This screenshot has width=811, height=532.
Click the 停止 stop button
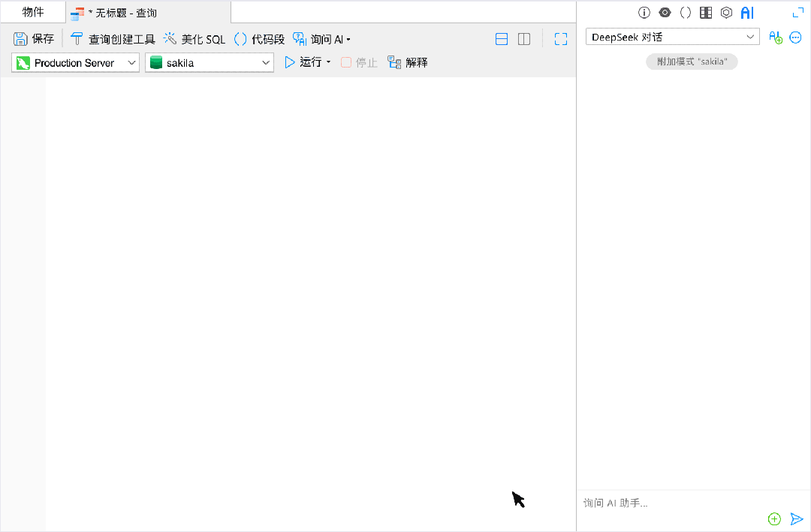pyautogui.click(x=359, y=62)
